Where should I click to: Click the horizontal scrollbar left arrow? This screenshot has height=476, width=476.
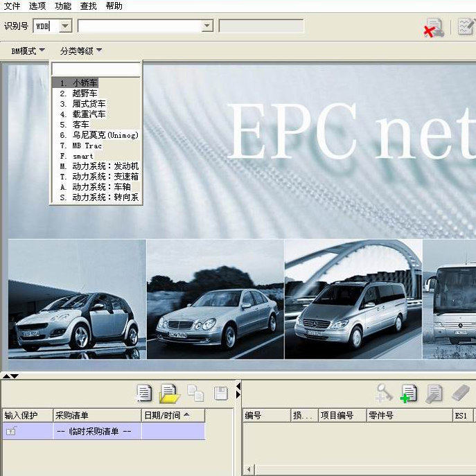pyautogui.click(x=249, y=469)
